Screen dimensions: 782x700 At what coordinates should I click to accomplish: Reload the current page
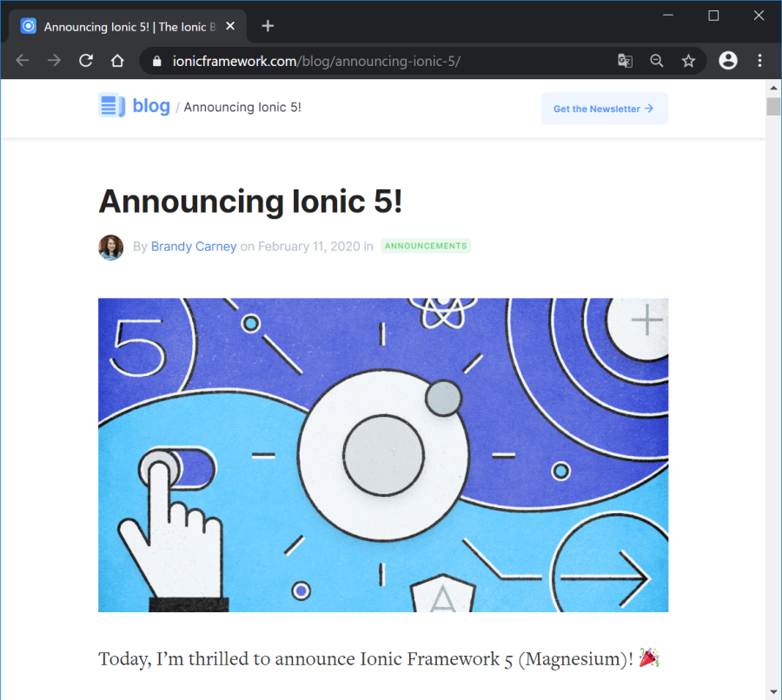point(86,61)
